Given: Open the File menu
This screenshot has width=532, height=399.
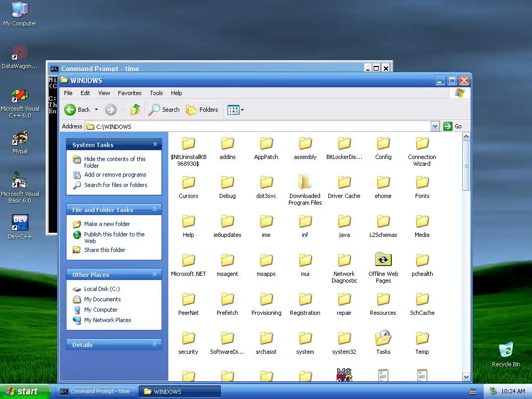Looking at the screenshot, I should (68, 93).
